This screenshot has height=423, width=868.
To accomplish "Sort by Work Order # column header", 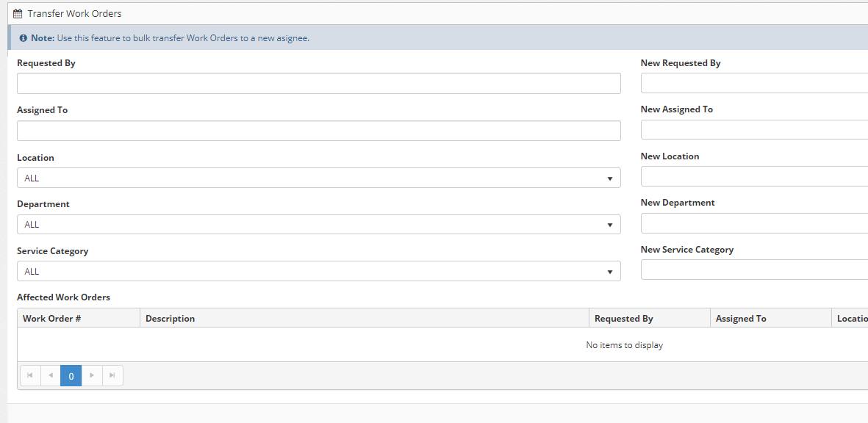I will 52,319.
